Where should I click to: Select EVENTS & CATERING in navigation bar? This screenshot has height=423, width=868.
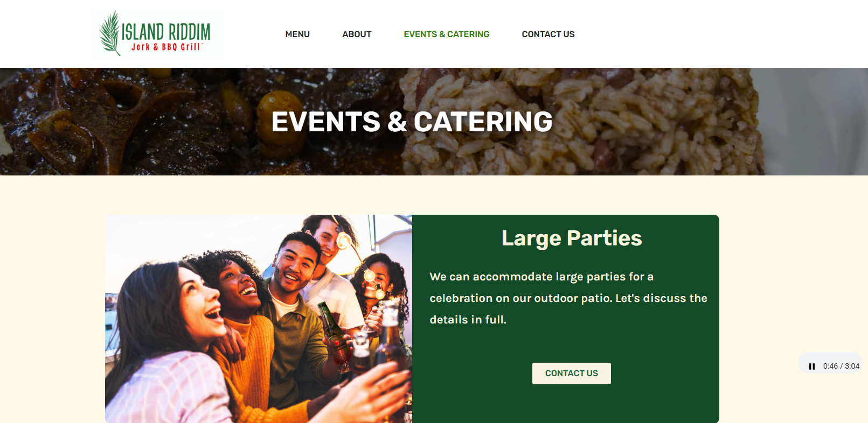[447, 34]
